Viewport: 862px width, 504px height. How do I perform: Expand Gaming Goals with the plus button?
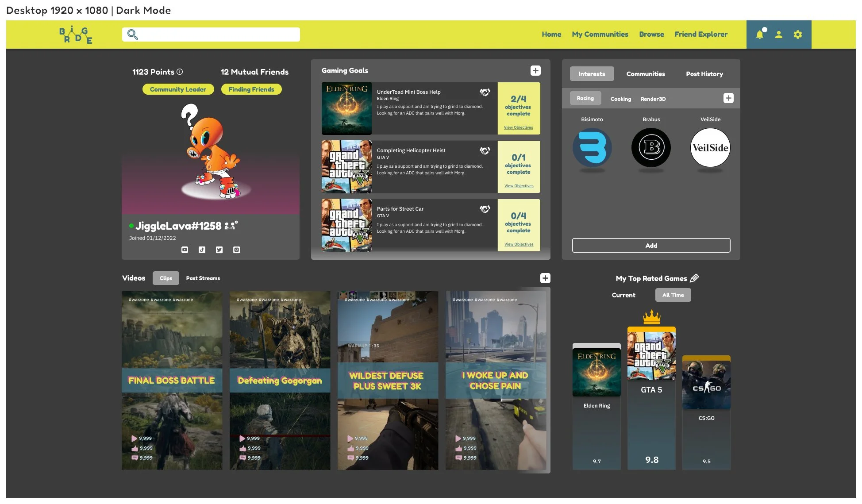point(535,71)
